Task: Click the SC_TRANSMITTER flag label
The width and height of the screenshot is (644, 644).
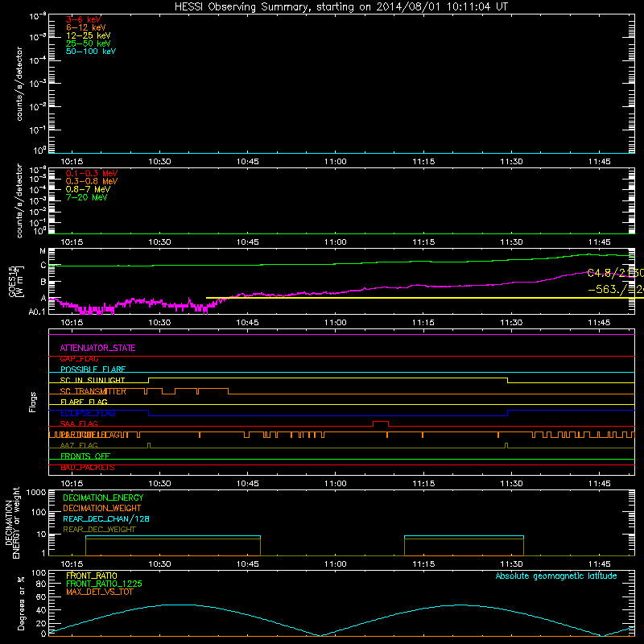Action: tap(93, 391)
